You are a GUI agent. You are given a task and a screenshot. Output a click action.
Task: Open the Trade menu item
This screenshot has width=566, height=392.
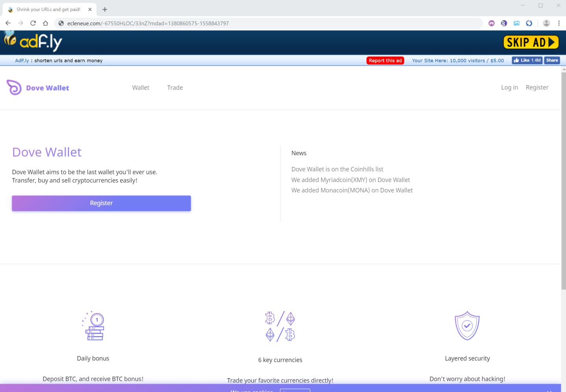pyautogui.click(x=175, y=87)
